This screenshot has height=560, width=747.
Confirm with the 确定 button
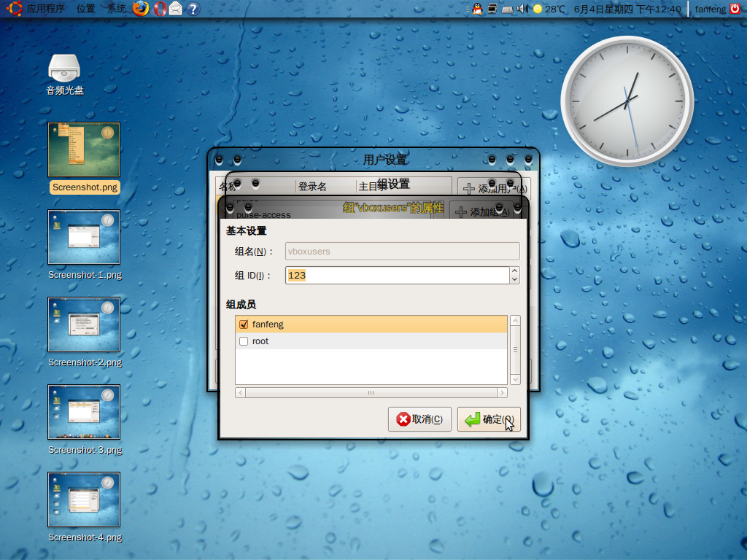click(489, 419)
